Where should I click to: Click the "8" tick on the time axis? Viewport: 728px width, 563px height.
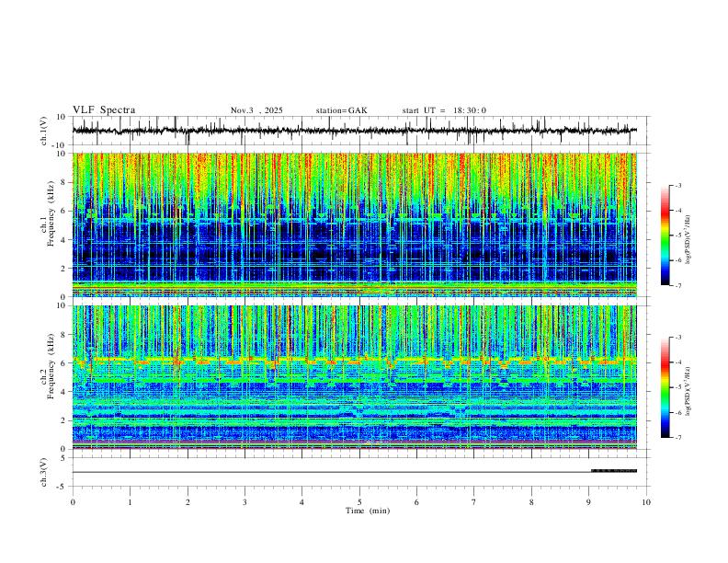click(531, 502)
